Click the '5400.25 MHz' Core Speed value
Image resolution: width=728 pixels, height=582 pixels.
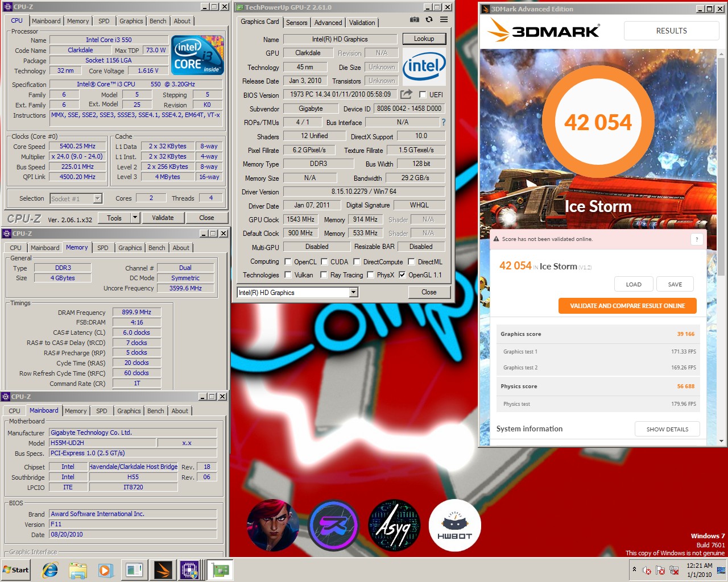(x=78, y=146)
